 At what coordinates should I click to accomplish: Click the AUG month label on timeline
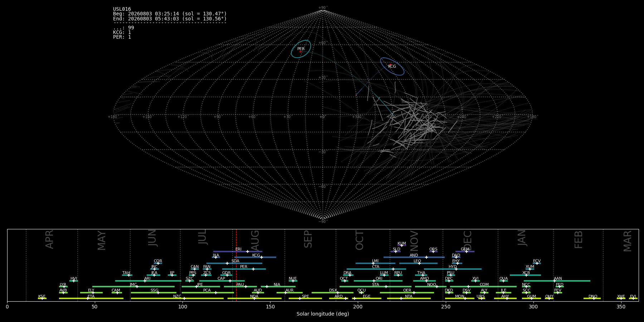pos(255,240)
